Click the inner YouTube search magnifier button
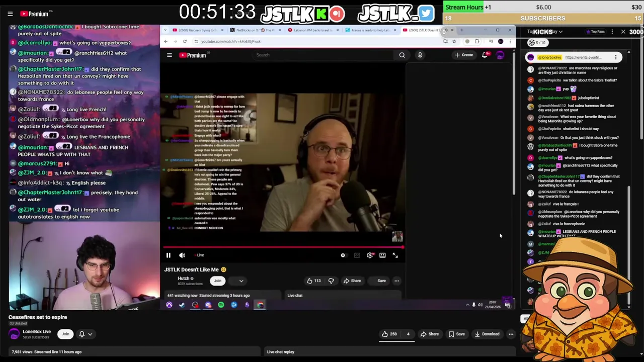This screenshot has width=644, height=362. pyautogui.click(x=402, y=55)
